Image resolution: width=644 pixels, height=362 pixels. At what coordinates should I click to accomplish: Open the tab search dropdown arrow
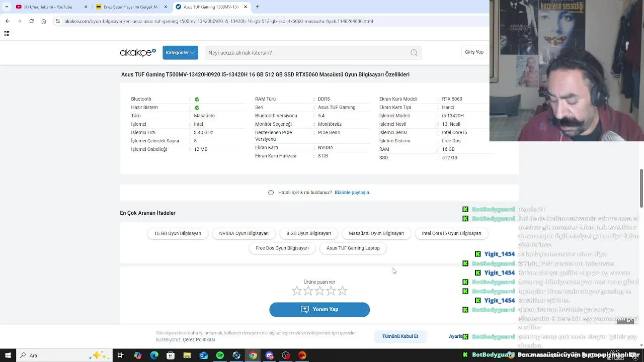tap(7, 7)
